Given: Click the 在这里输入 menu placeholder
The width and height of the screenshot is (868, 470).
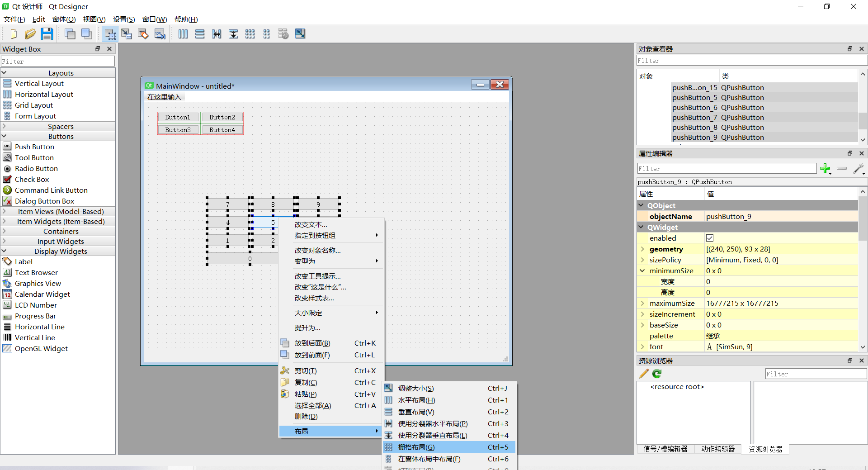Looking at the screenshot, I should click(164, 97).
